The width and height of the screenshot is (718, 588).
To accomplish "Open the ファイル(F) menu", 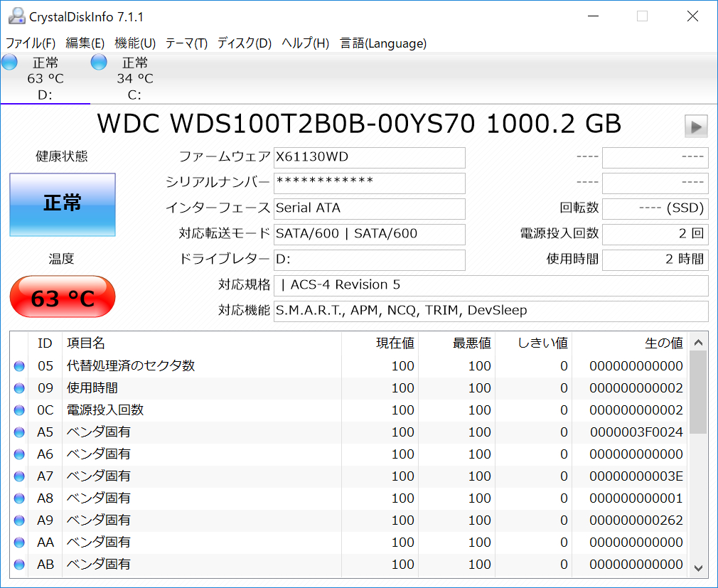I will [x=31, y=43].
